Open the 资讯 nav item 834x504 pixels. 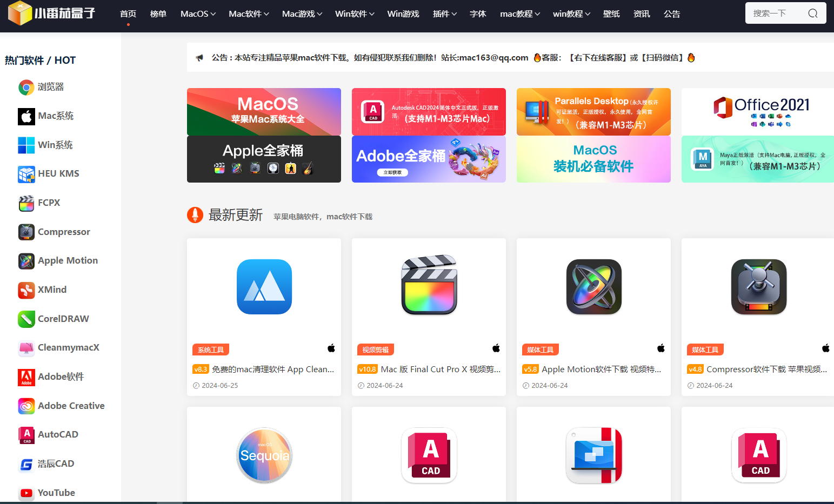(642, 14)
